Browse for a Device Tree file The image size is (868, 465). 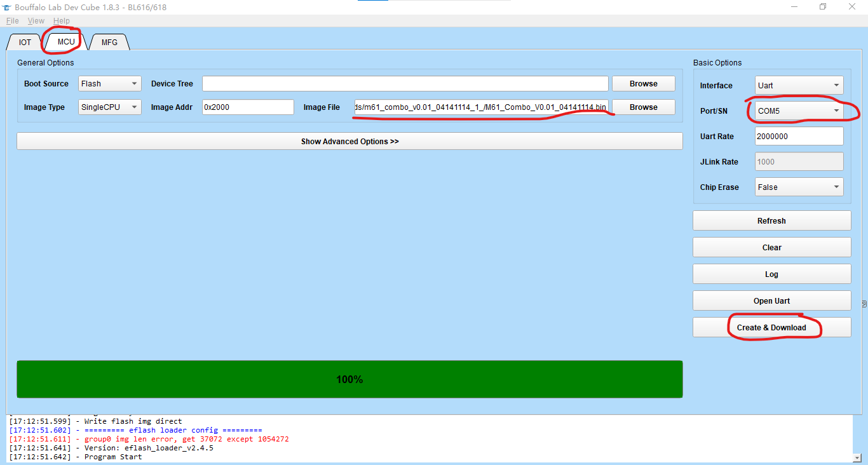tap(644, 84)
